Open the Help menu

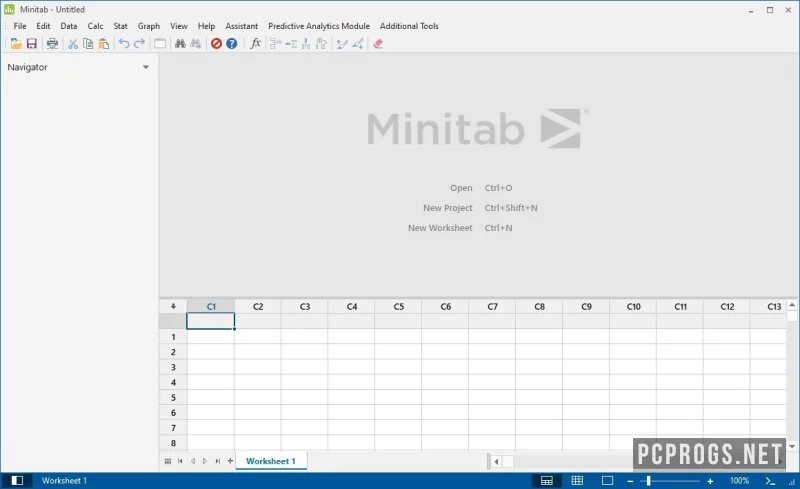[207, 26]
